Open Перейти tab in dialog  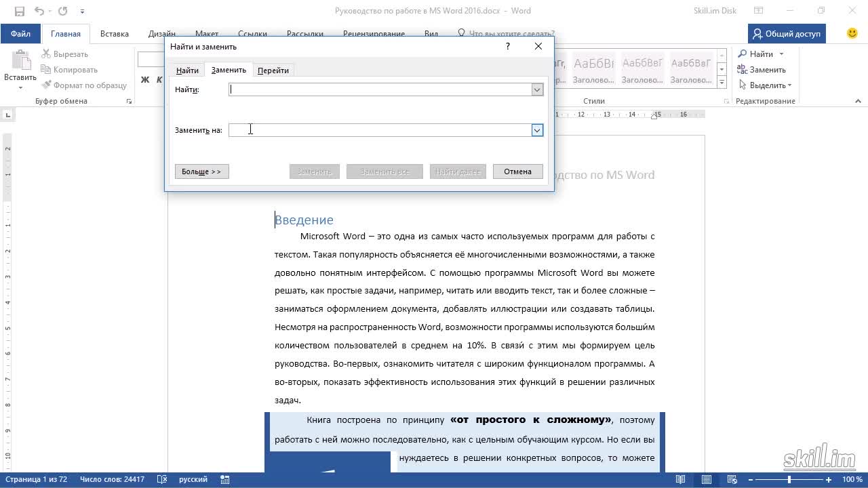pos(273,70)
